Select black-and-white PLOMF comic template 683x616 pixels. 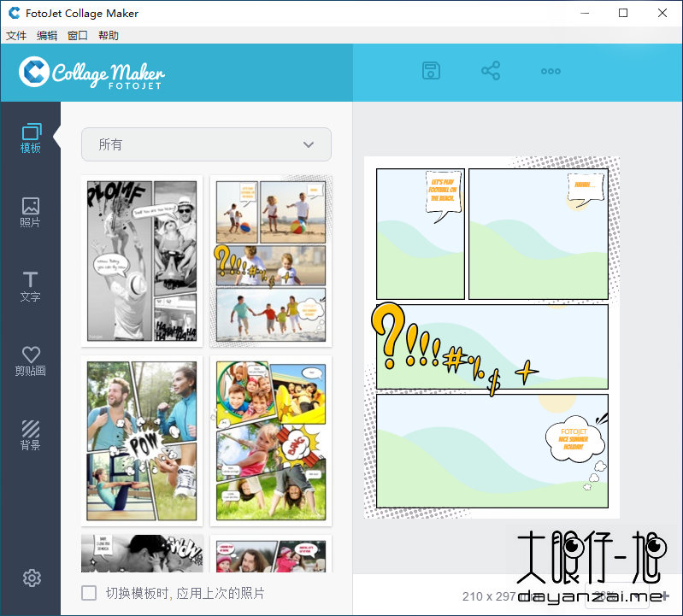point(142,261)
